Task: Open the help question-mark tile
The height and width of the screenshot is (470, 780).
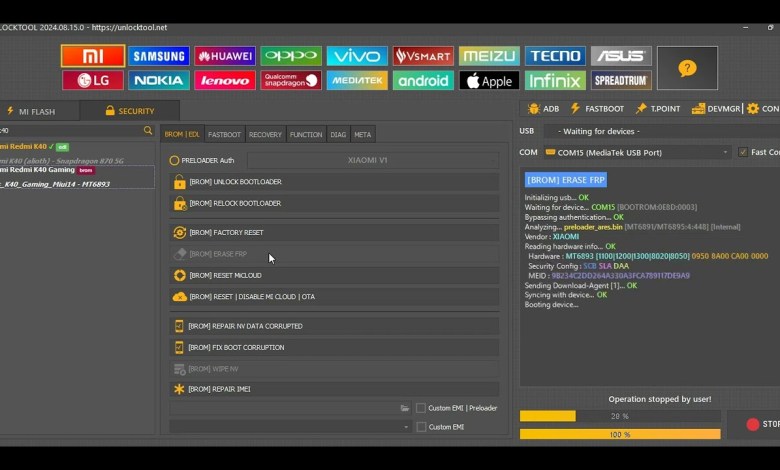Action: [687, 68]
